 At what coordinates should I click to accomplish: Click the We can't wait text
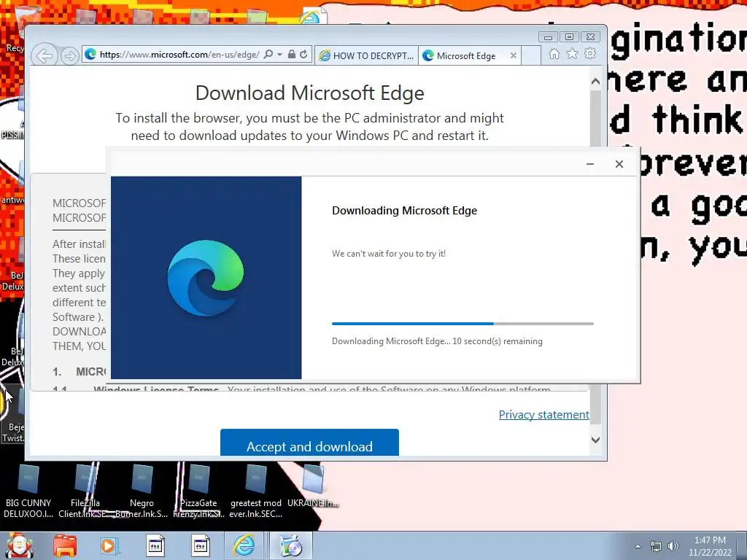point(389,254)
